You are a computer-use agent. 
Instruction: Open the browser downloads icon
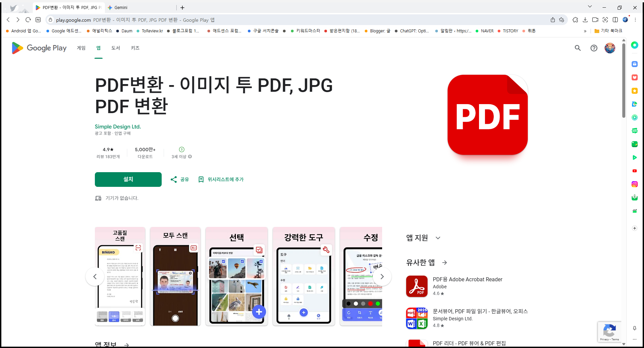coord(585,20)
